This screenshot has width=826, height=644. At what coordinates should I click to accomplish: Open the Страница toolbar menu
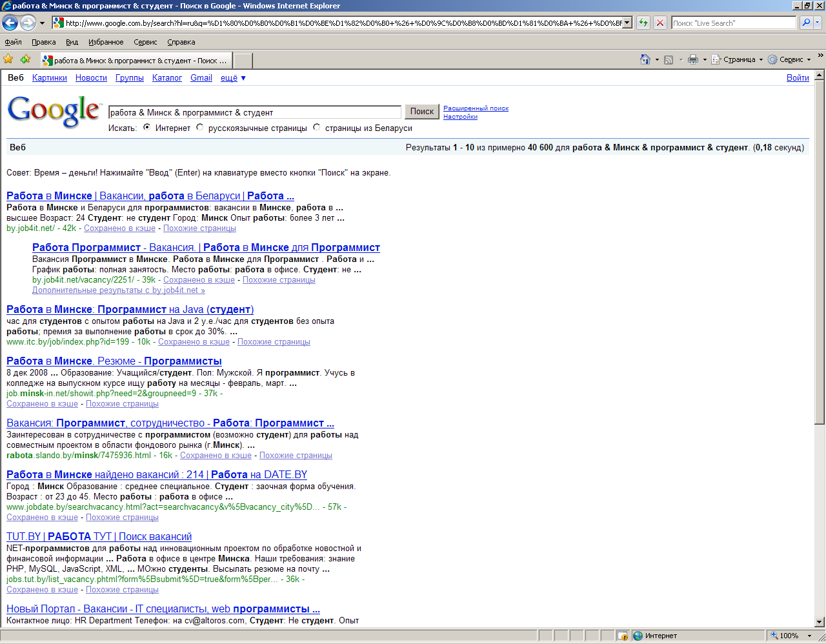[x=738, y=59]
